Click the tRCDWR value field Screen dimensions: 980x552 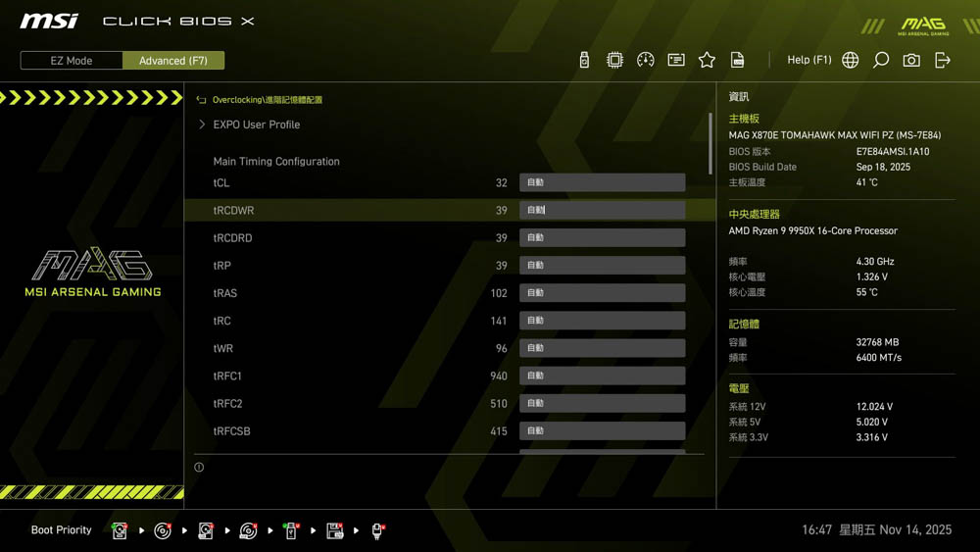click(602, 211)
